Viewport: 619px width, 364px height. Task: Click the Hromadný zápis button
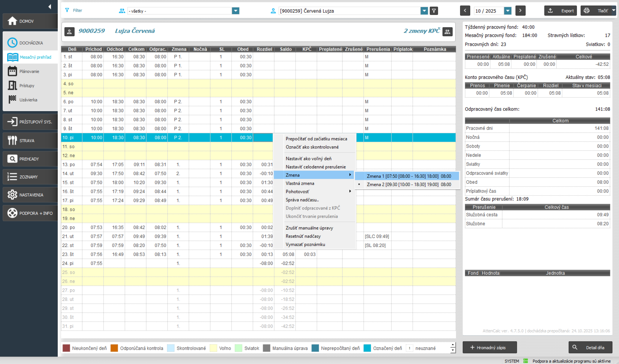point(489,348)
